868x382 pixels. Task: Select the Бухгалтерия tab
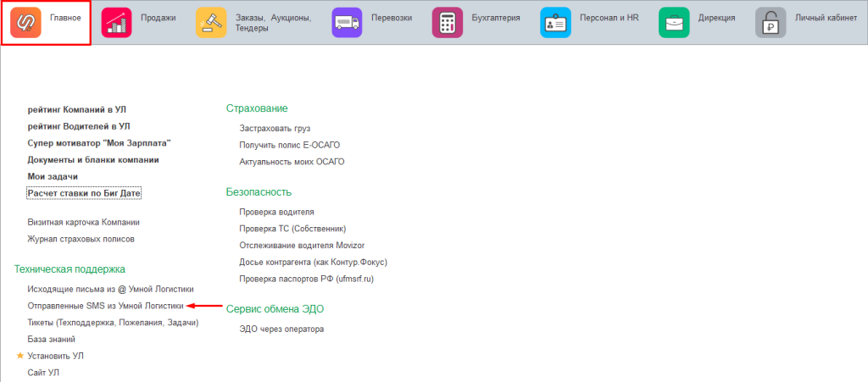[x=477, y=23]
